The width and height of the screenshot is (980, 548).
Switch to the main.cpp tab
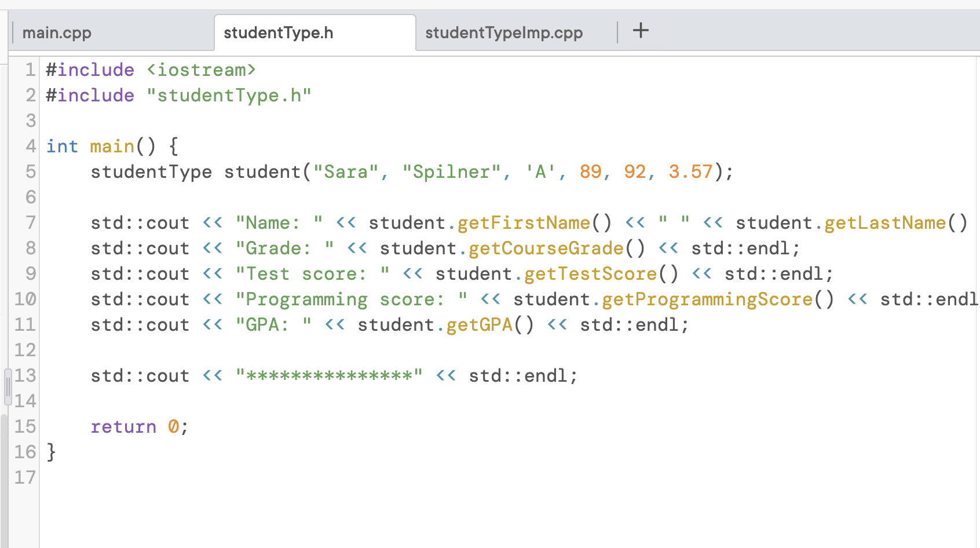point(56,32)
